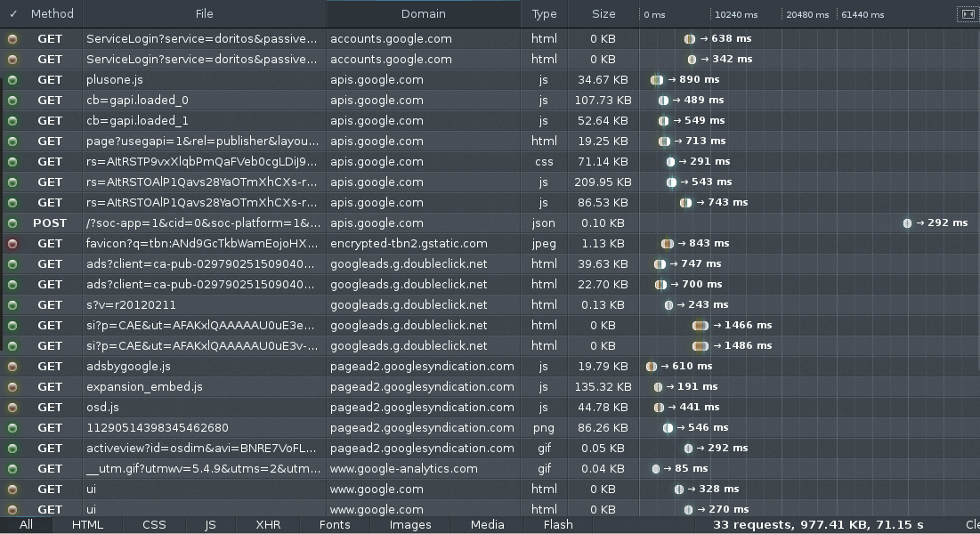Viewport: 980px width, 534px height.
Task: Toggle the network details pane icon
Action: [x=968, y=13]
